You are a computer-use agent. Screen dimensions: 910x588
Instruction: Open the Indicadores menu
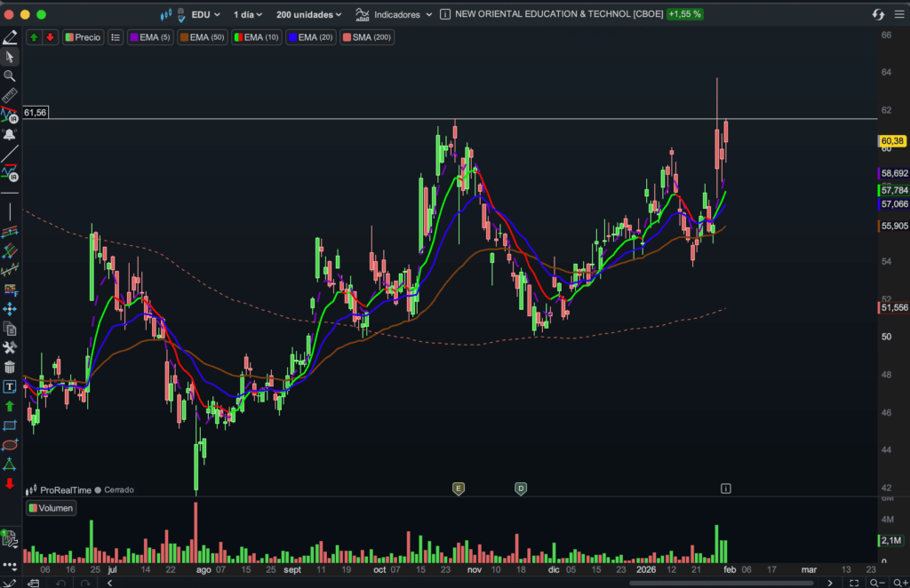[394, 14]
